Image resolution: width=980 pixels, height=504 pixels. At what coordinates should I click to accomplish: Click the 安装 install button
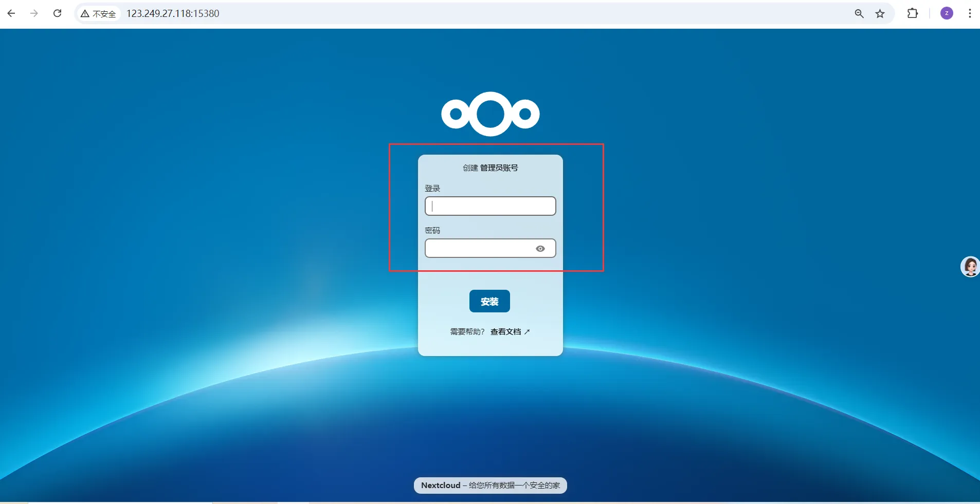489,301
